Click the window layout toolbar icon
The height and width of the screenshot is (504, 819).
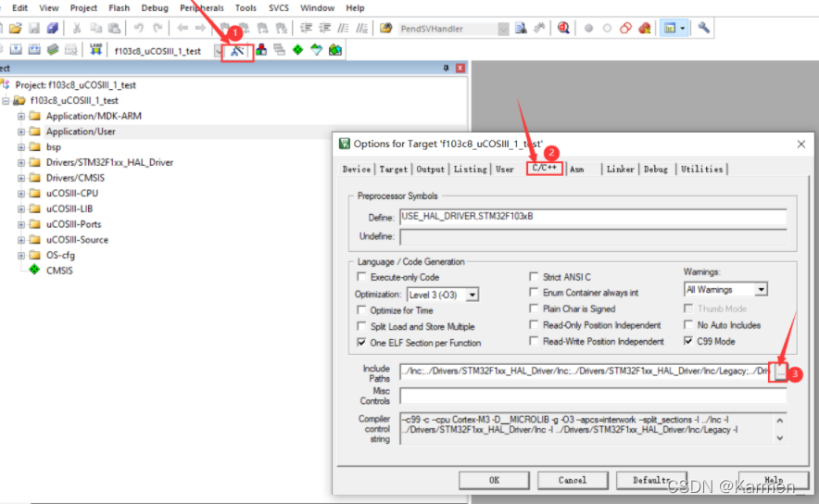670,28
